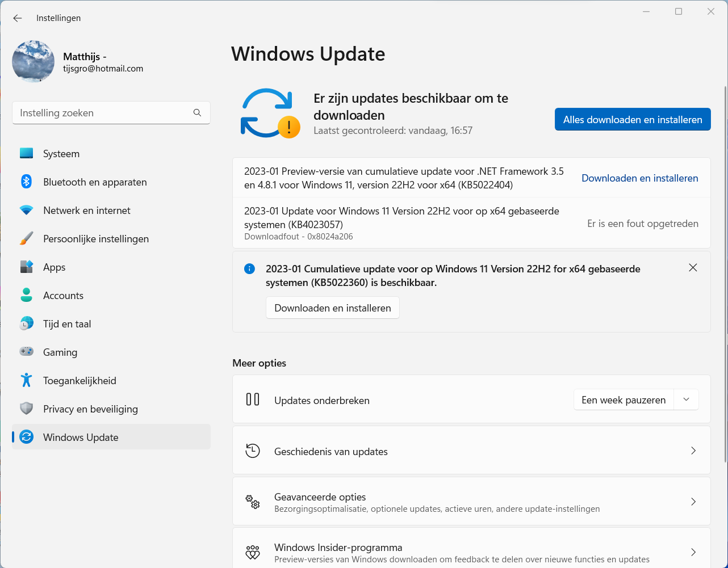Viewport: 728px width, 568px height.
Task: Open Windows Insider-programma chevron
Action: (x=693, y=552)
